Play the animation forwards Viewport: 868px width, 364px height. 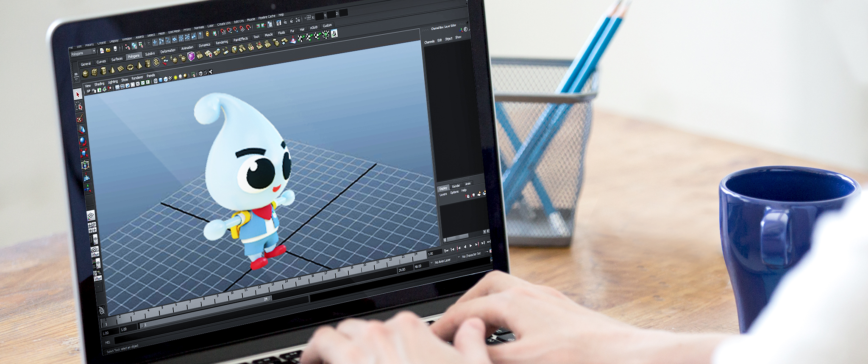(470, 246)
